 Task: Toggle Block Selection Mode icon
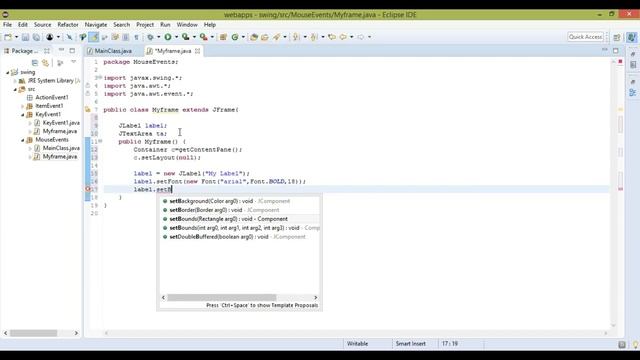click(126, 37)
